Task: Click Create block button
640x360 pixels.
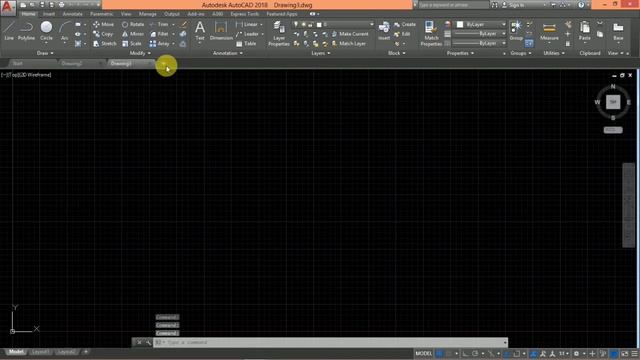Action: 405,24
